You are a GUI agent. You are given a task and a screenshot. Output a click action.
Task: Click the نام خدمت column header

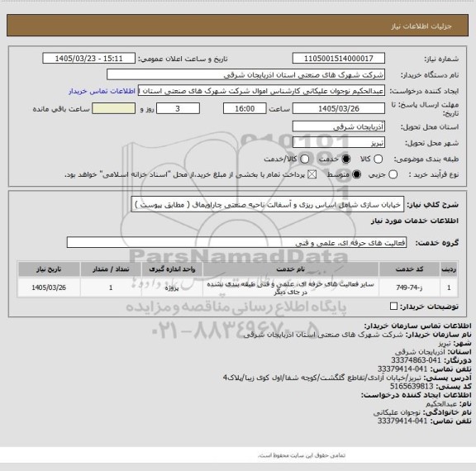point(291,269)
